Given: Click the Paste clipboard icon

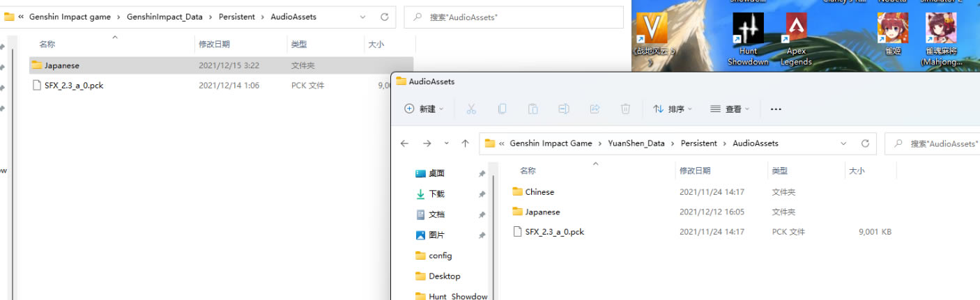Looking at the screenshot, I should pos(533,109).
